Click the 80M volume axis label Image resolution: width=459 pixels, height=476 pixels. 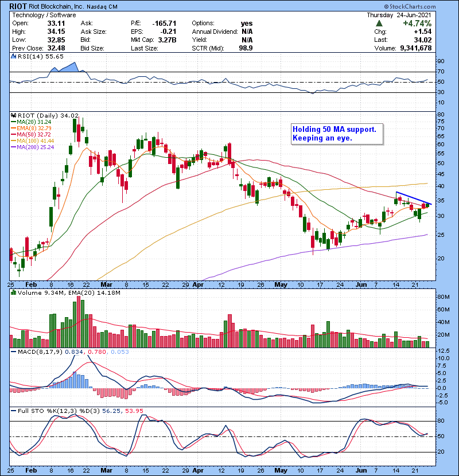pos(443,297)
